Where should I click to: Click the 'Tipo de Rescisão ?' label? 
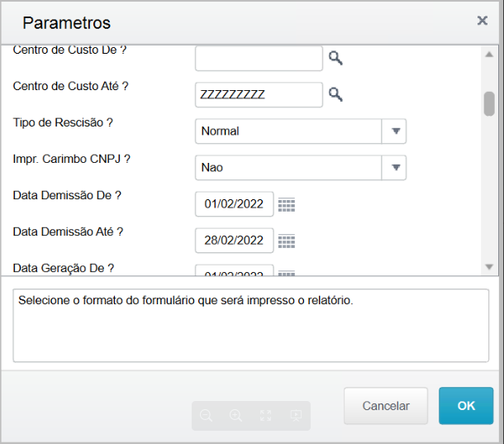(63, 122)
